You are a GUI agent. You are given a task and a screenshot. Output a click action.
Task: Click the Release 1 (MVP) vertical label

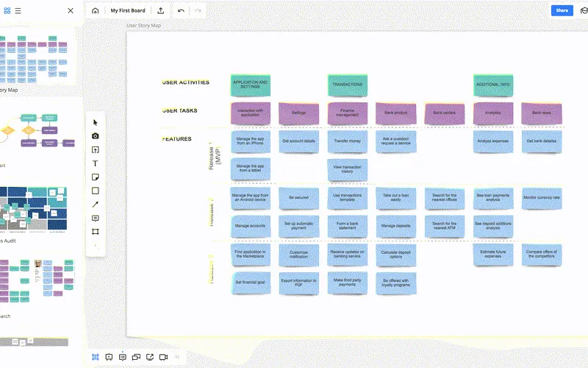point(215,155)
